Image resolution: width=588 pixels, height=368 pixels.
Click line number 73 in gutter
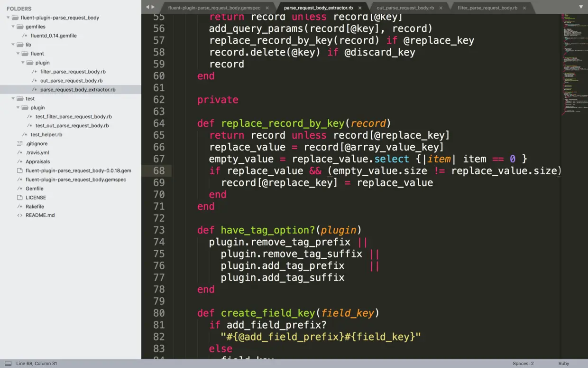point(159,230)
